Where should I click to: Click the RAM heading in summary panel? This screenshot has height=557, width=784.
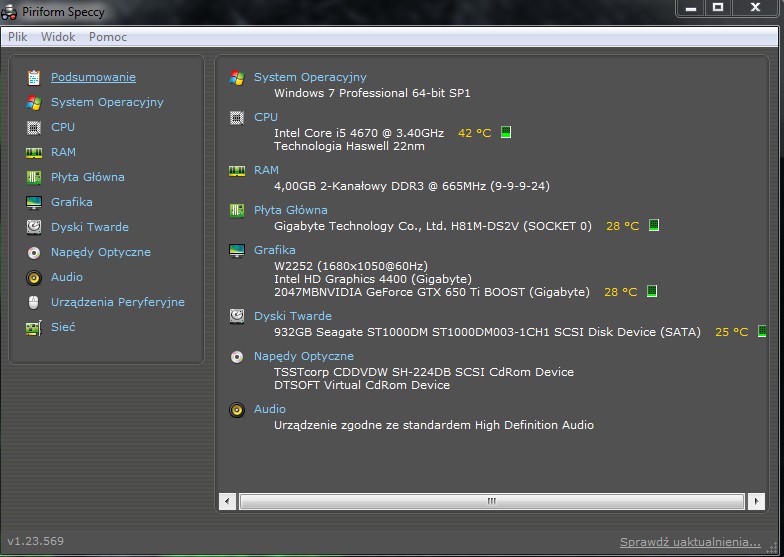pos(266,170)
